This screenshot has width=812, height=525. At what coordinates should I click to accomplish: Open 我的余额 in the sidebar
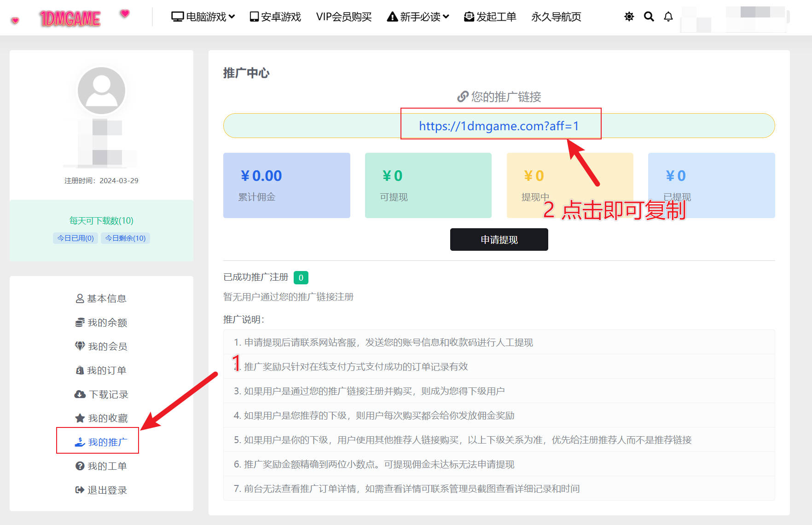click(x=101, y=323)
